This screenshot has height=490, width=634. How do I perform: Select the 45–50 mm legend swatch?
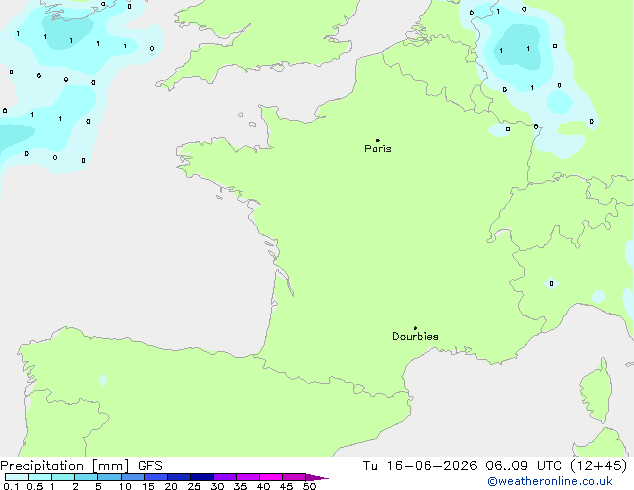[294, 477]
